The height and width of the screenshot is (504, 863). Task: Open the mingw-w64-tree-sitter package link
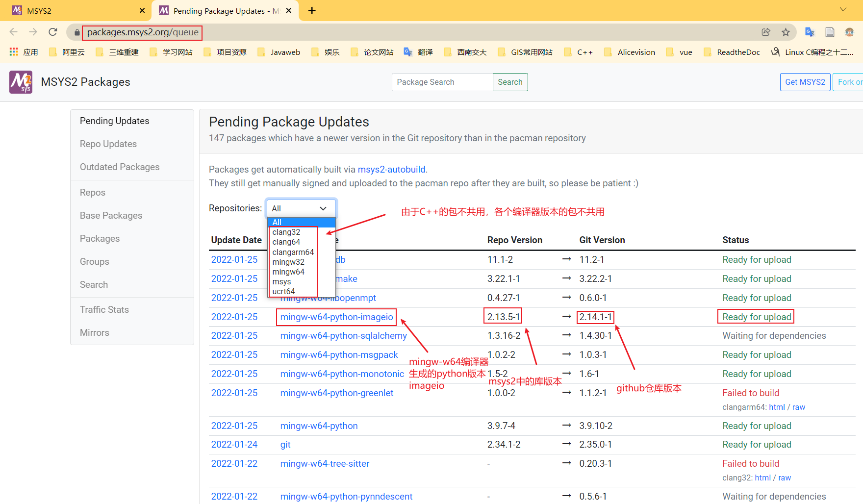[x=325, y=463]
